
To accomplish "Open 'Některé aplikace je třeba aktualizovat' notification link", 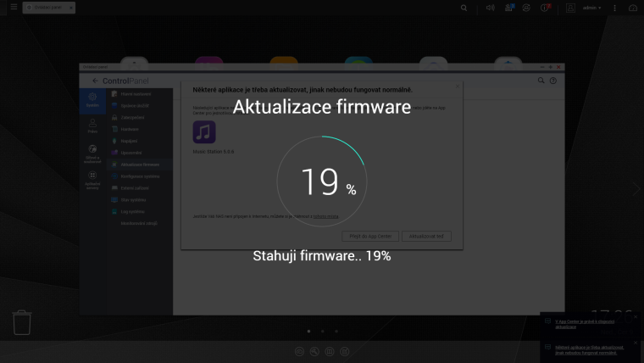I will coord(590,349).
